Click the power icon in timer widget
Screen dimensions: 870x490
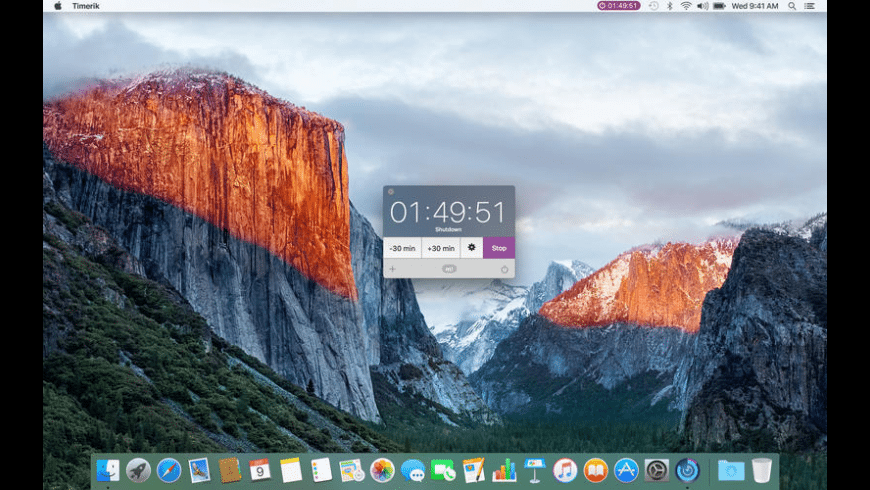504,269
